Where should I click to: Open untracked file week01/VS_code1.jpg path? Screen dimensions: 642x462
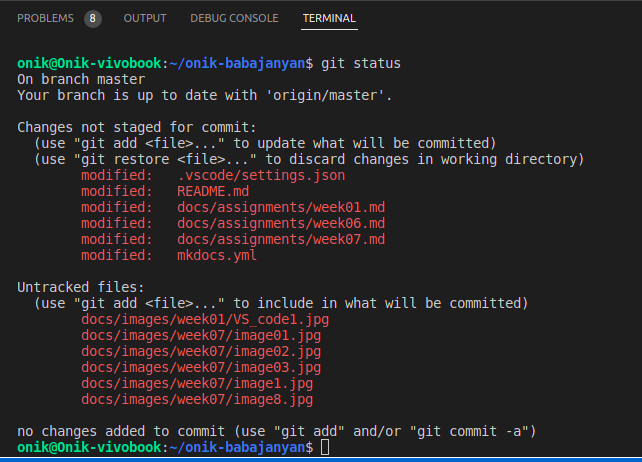(x=205, y=319)
